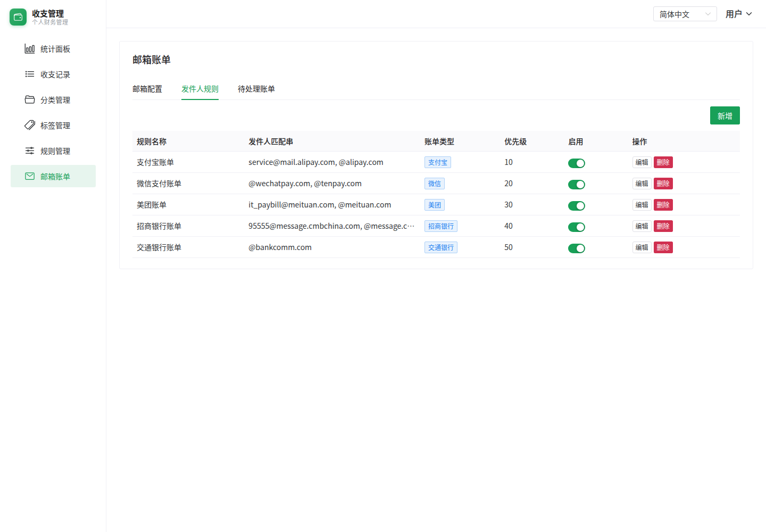Click the 优先级 column header
Screen dimensions: 766x532
(515, 142)
